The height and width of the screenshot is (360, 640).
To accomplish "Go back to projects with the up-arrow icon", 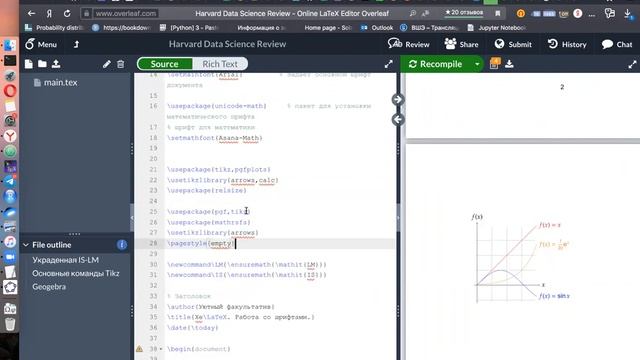I will pos(76,44).
